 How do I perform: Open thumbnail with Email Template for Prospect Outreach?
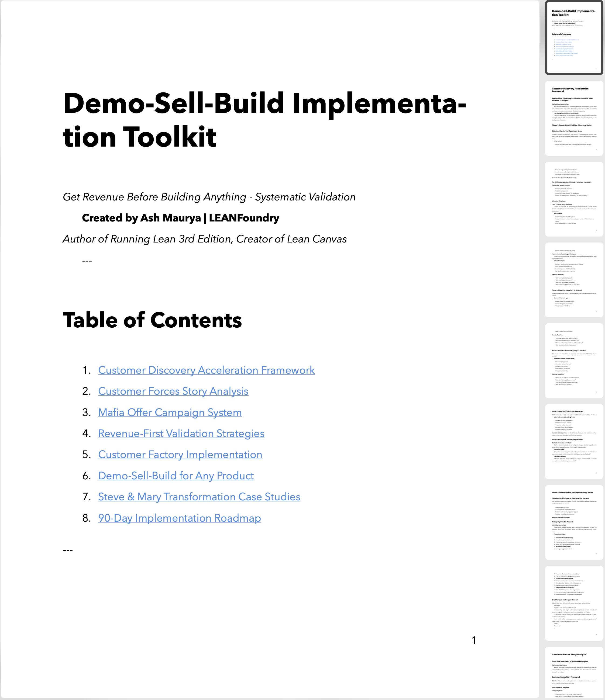pyautogui.click(x=574, y=603)
